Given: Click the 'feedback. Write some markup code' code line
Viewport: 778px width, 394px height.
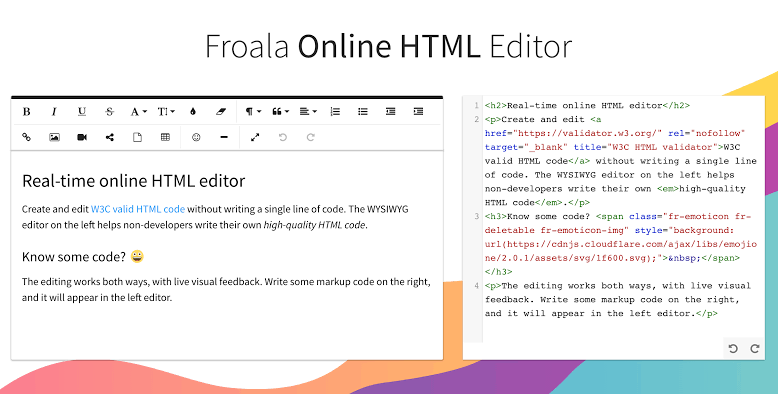Looking at the screenshot, I should (x=612, y=300).
